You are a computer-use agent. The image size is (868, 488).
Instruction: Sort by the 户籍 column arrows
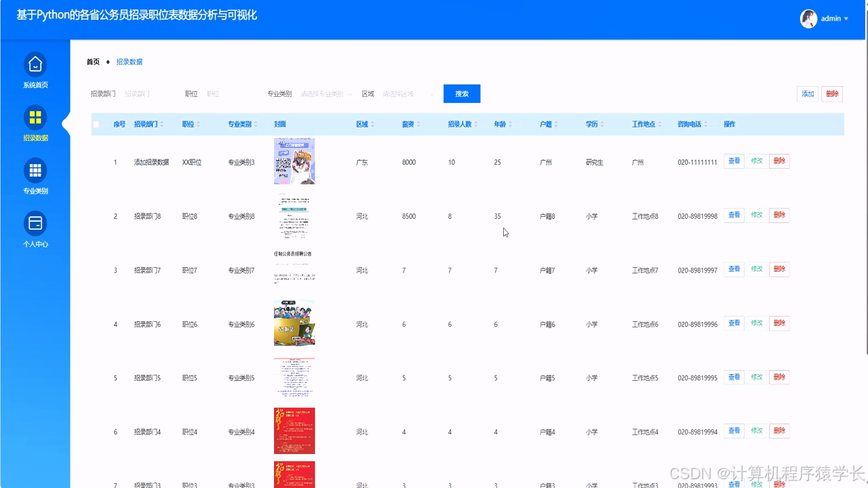[x=556, y=124]
